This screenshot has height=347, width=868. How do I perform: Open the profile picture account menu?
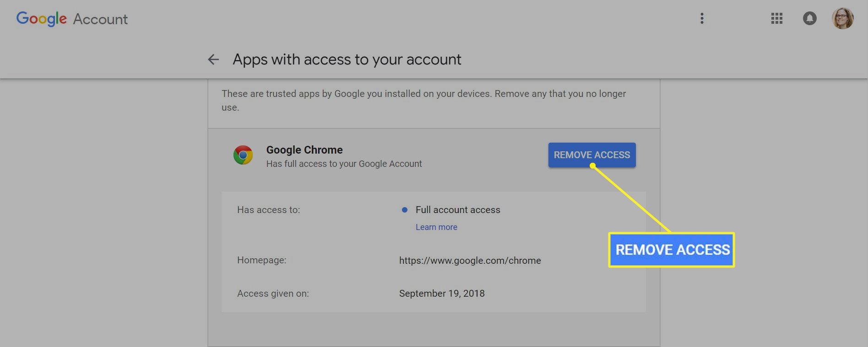[x=843, y=19]
